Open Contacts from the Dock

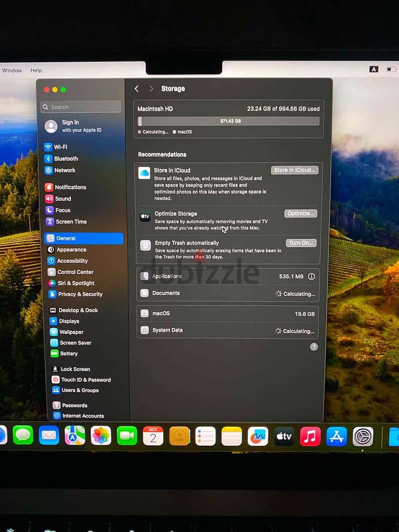pyautogui.click(x=179, y=436)
